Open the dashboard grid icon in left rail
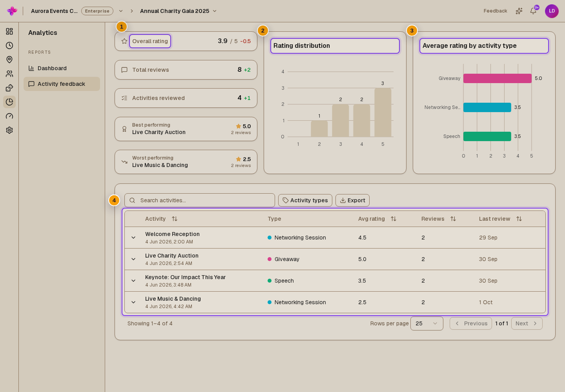Image resolution: width=565 pixels, height=392 pixels. tap(9, 31)
